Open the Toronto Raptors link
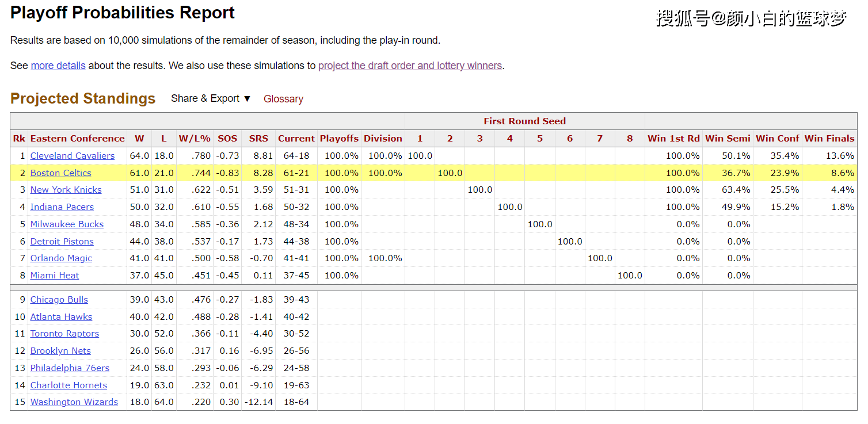This screenshot has height=424, width=868. pyautogui.click(x=64, y=333)
